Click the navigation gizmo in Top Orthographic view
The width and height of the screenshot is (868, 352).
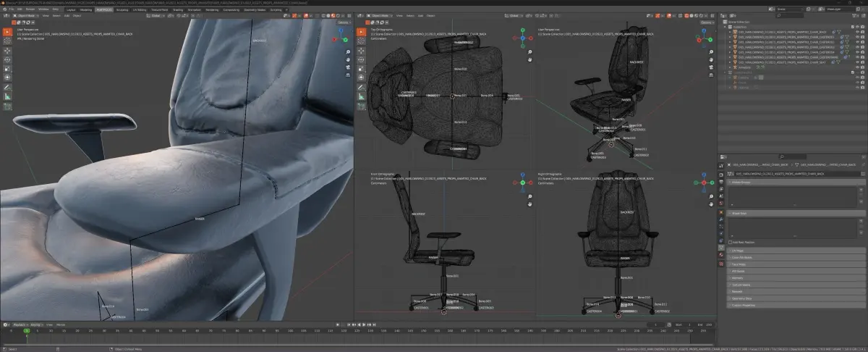pos(524,37)
